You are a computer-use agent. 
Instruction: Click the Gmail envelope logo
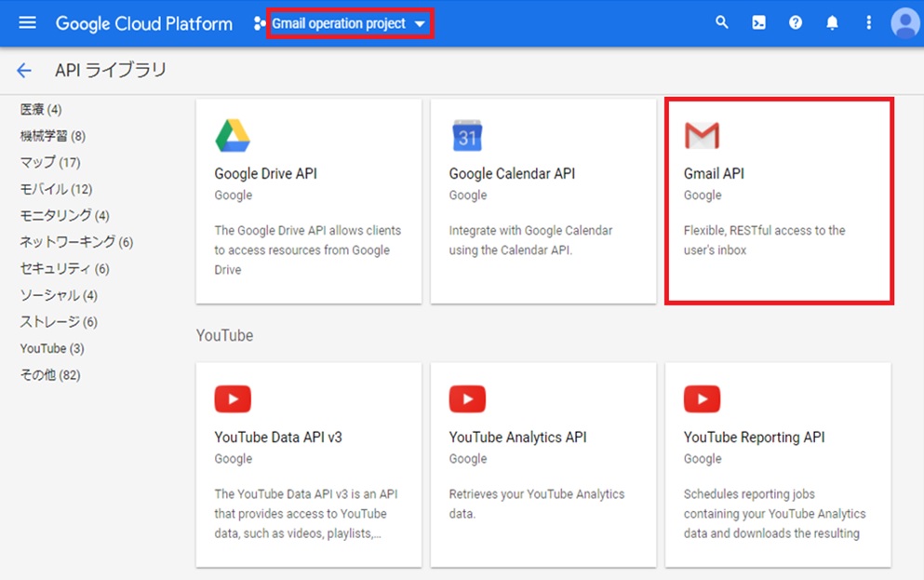[x=702, y=136]
